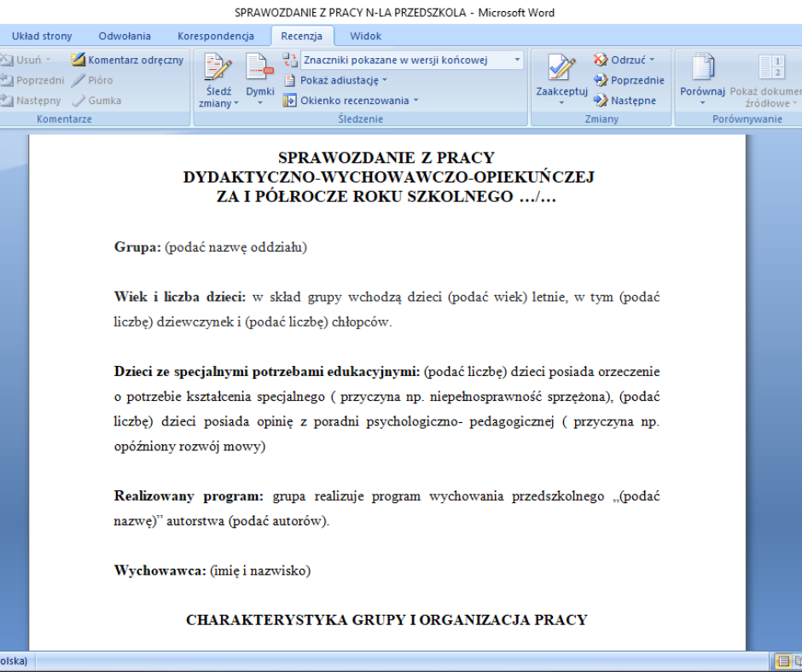Screen dimensions: 802x672
Task: Click the Komentarz odręczny ink comment icon
Action: (78, 60)
